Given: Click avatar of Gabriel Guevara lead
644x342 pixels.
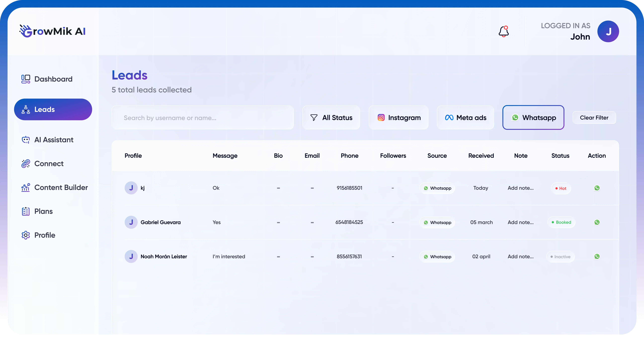Looking at the screenshot, I should pos(131,222).
